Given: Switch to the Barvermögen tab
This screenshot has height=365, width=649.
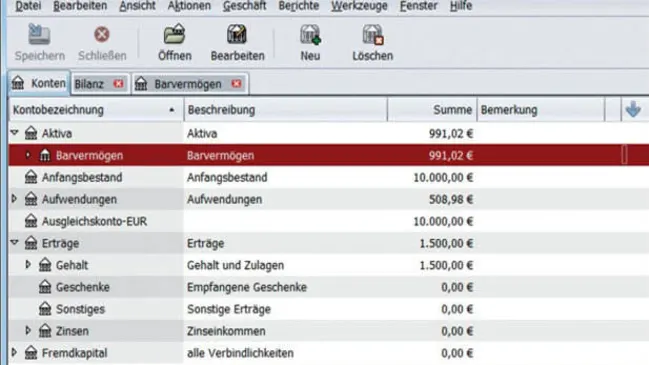Looking at the screenshot, I should tap(190, 84).
